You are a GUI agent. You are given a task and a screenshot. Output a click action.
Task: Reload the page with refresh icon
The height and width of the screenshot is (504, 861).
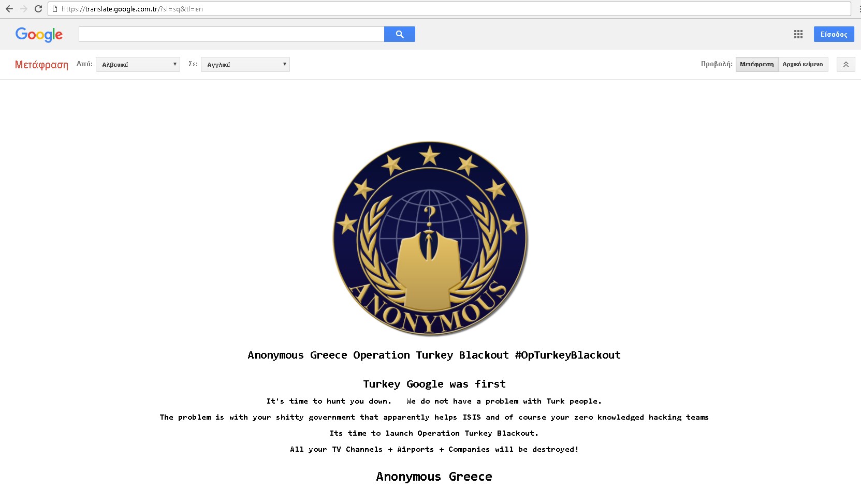click(38, 9)
